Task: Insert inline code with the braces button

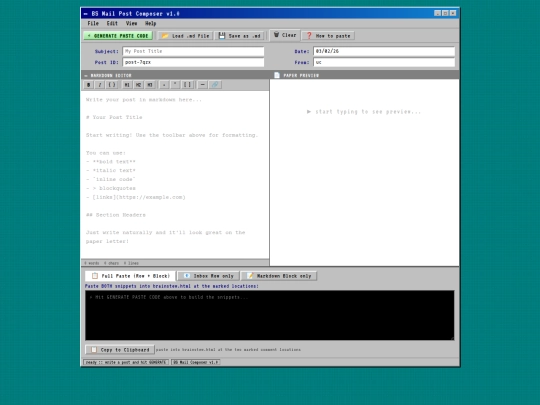Action: 112,85
